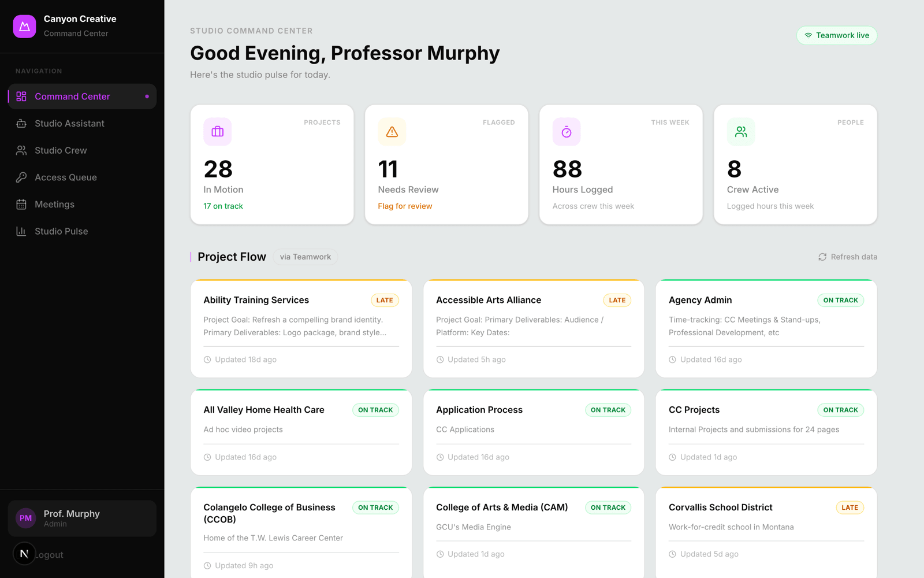Click the ON TRACK badge on Application Process
Viewport: 924px width, 578px height.
608,410
